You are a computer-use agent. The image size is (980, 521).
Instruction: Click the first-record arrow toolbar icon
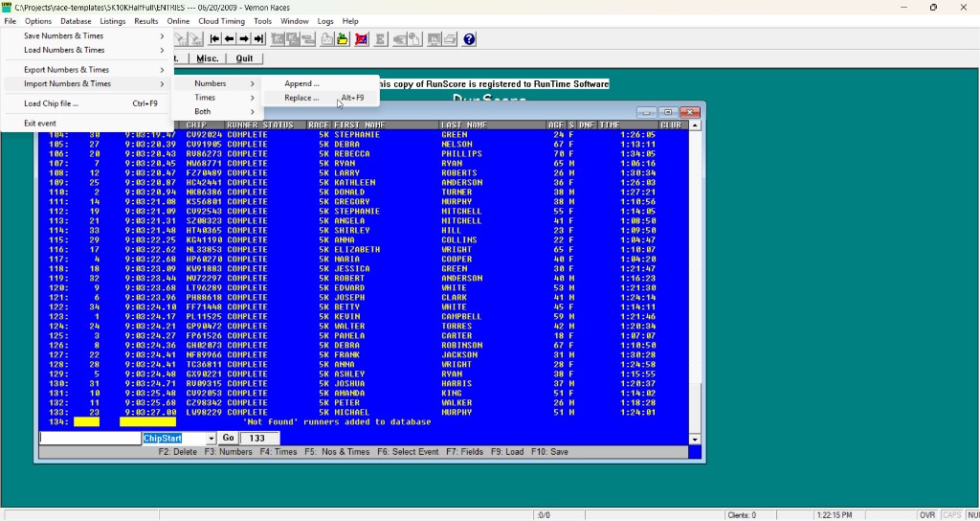coord(215,38)
